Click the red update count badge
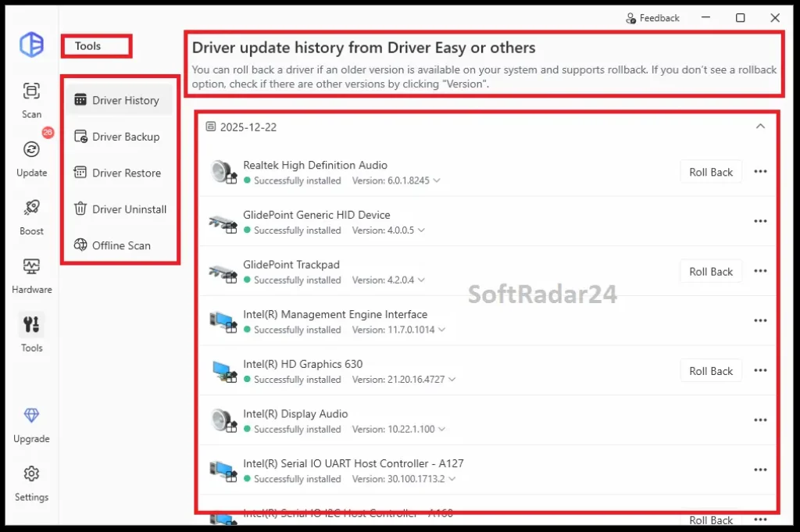800x532 pixels. coord(48,133)
